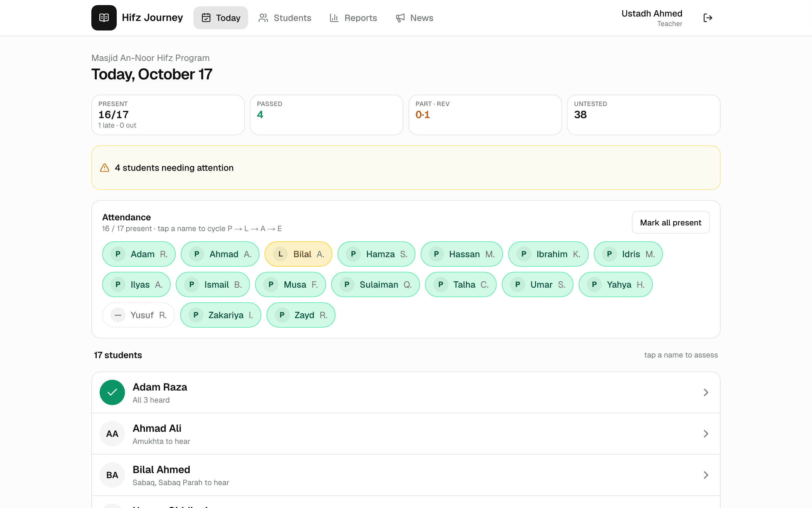Image resolution: width=812 pixels, height=508 pixels.
Task: Open the Today tab
Action: (220, 18)
